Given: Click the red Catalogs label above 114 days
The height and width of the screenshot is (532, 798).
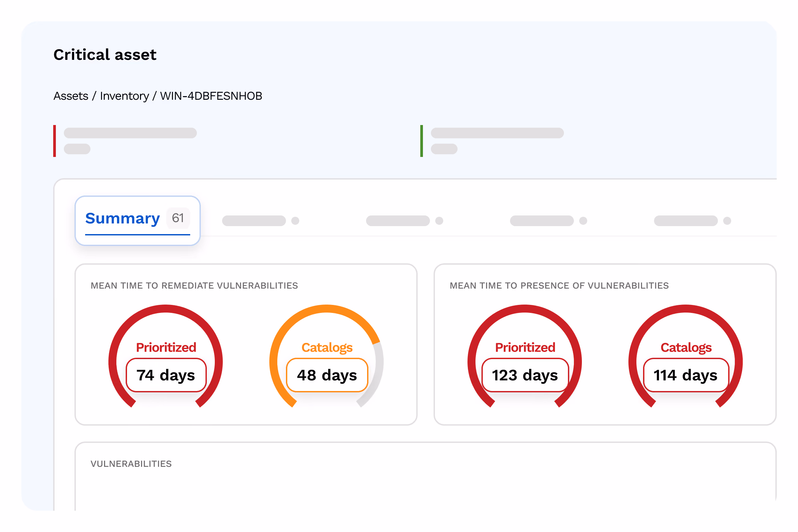Looking at the screenshot, I should 686,347.
